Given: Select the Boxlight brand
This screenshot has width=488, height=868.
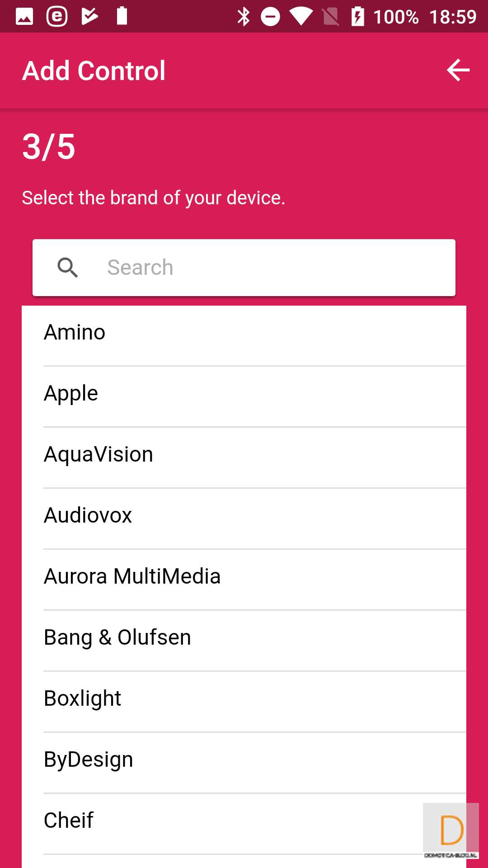Looking at the screenshot, I should tap(244, 699).
